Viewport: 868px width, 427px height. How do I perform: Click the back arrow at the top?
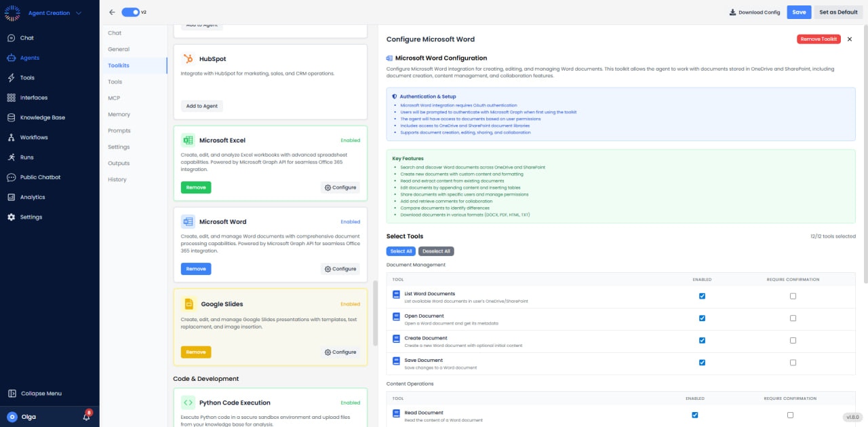point(112,12)
